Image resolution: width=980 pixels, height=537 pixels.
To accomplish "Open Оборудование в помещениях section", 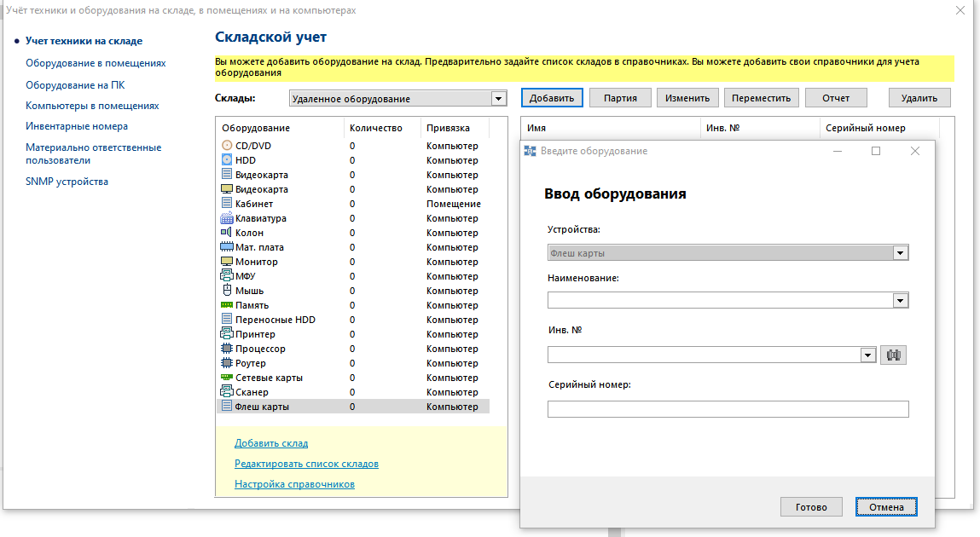I will [x=96, y=63].
